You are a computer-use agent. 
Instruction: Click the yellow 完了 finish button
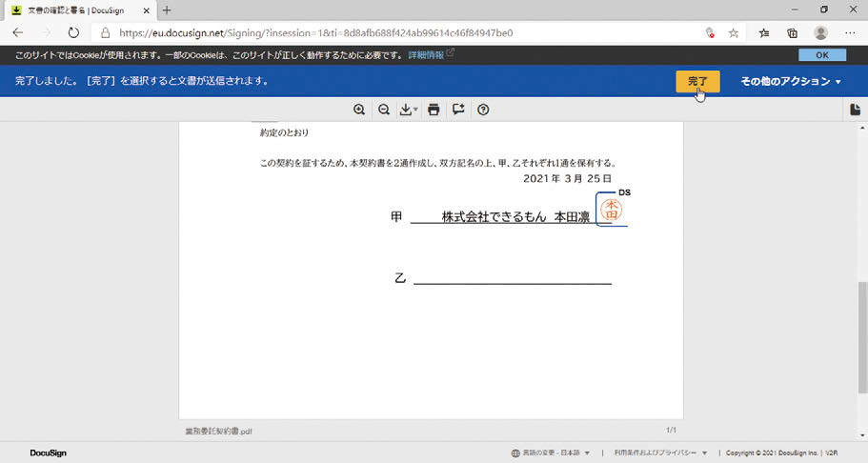click(697, 81)
